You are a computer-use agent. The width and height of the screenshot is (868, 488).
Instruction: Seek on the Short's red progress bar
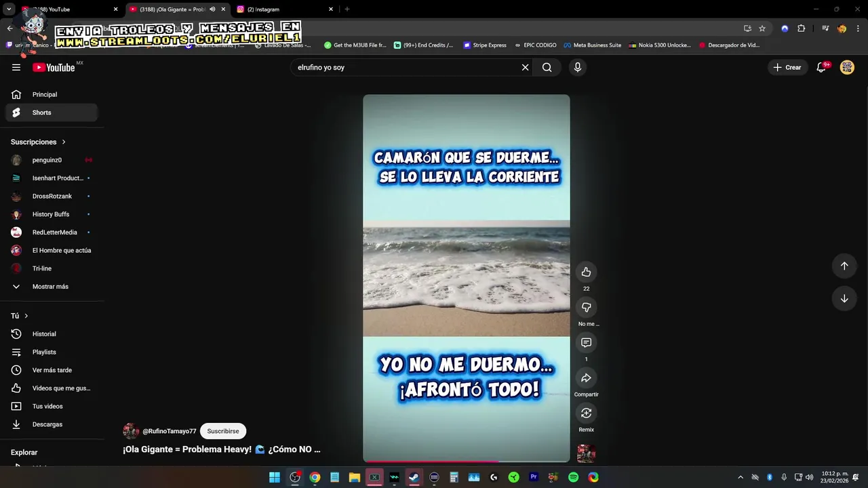(x=467, y=461)
